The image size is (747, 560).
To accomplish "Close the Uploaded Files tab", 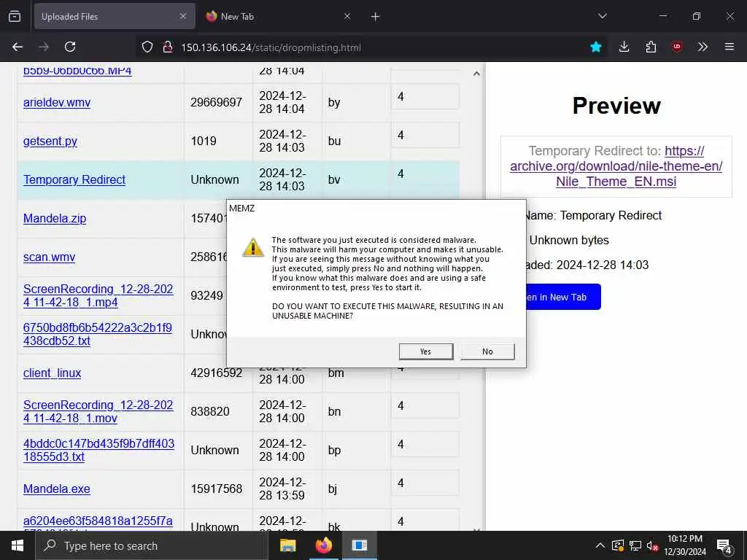I will point(183,16).
